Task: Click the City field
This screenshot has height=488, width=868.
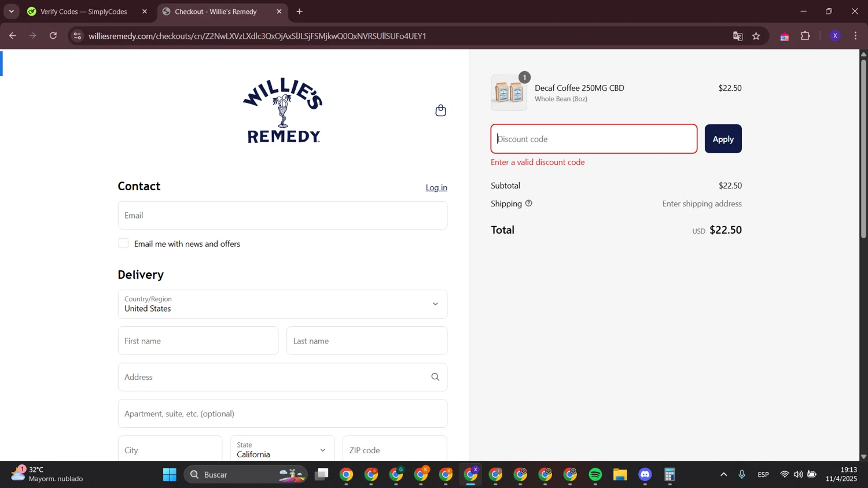Action: pos(170,450)
